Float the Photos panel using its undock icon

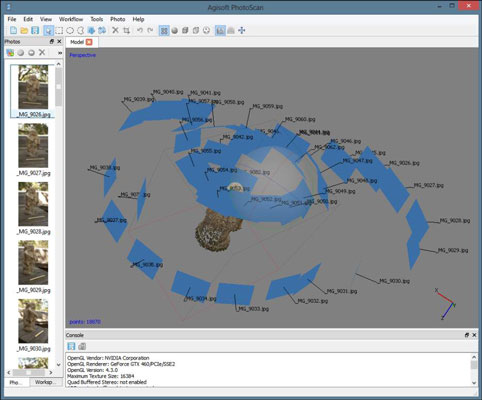click(x=52, y=41)
